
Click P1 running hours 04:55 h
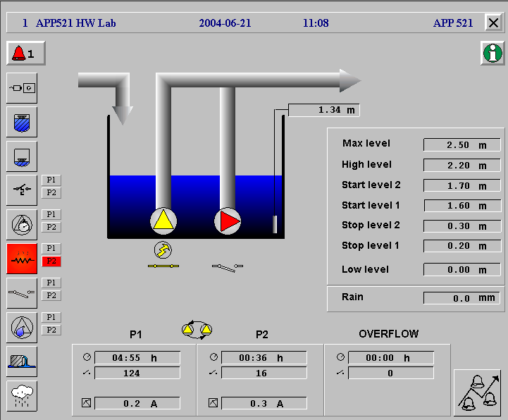point(137,358)
